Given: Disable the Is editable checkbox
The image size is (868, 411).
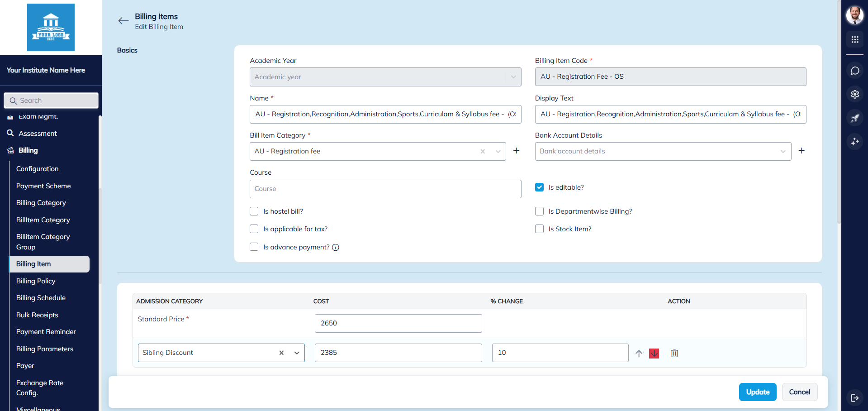Looking at the screenshot, I should pos(539,187).
